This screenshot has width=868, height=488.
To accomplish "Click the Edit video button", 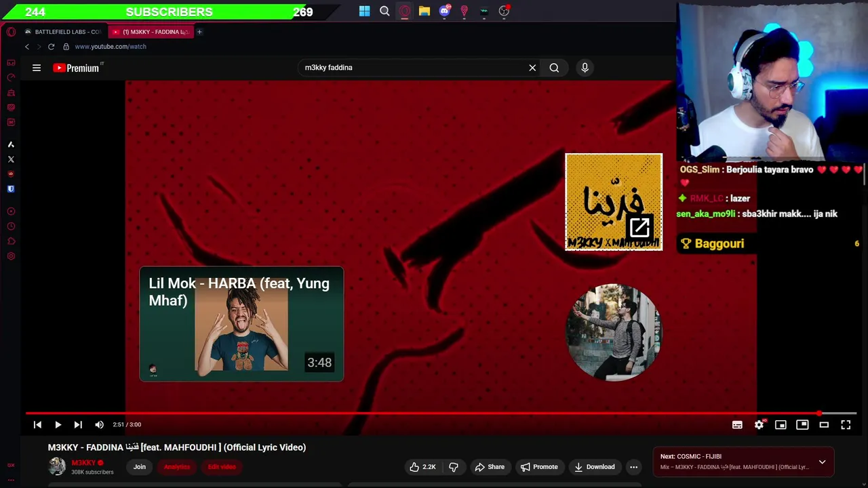I will coord(222,467).
